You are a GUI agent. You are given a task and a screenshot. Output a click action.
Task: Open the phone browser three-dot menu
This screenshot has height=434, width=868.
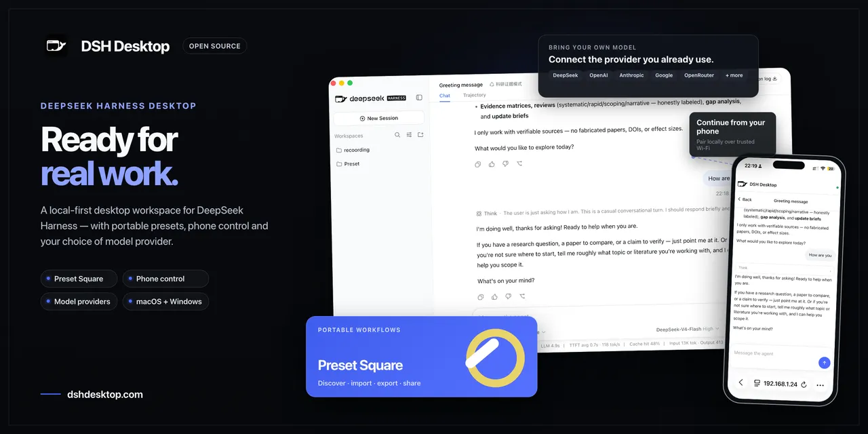(820, 385)
